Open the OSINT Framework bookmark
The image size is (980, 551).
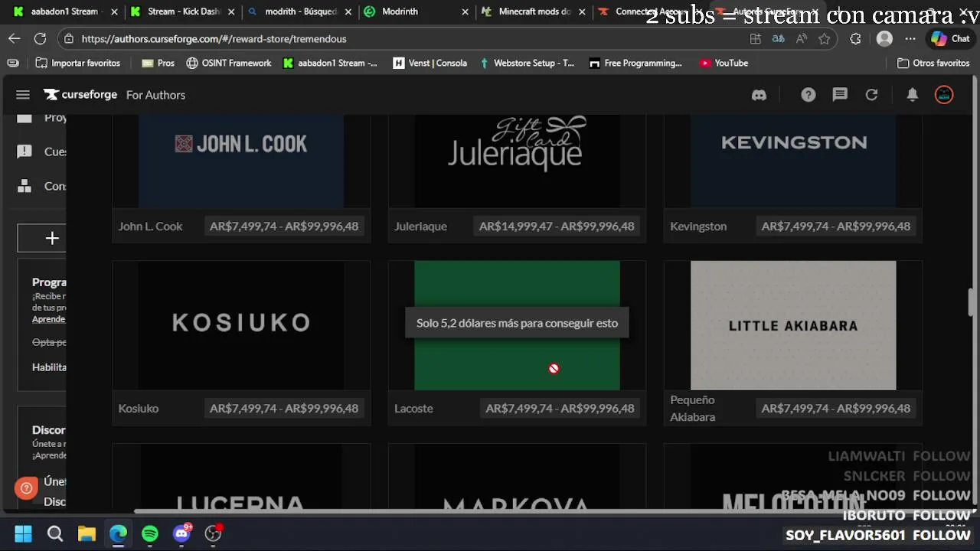pos(228,63)
